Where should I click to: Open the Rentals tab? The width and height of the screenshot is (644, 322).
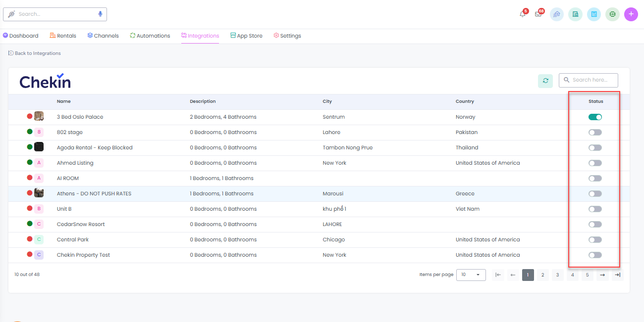tap(63, 36)
